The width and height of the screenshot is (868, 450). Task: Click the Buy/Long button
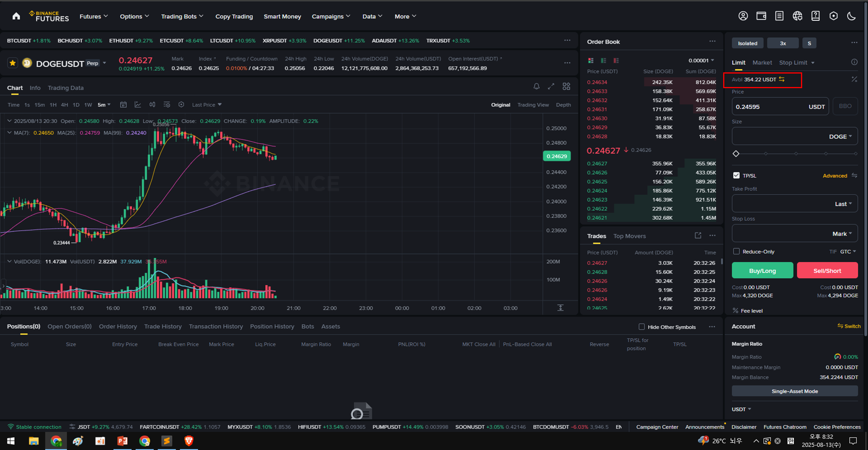click(762, 271)
